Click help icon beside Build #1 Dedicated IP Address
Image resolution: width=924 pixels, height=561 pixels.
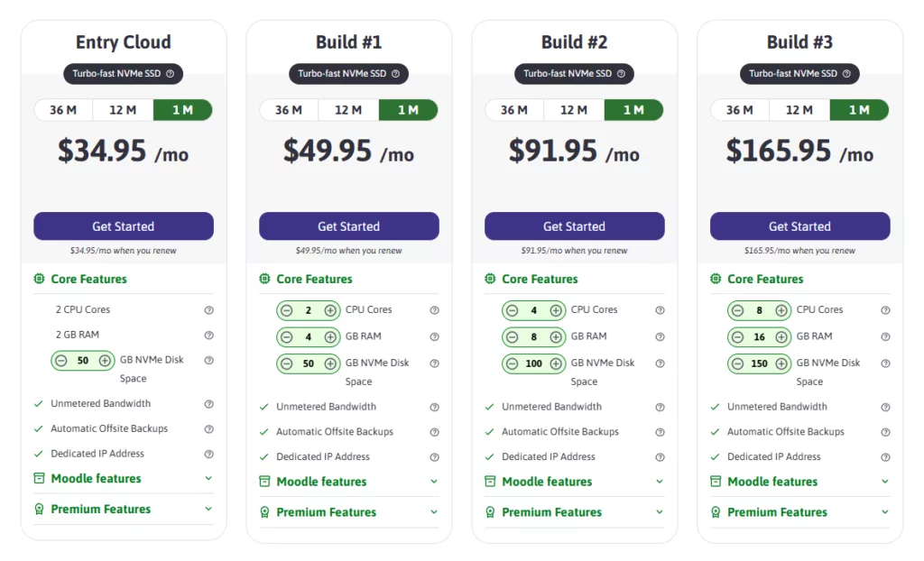tap(434, 457)
